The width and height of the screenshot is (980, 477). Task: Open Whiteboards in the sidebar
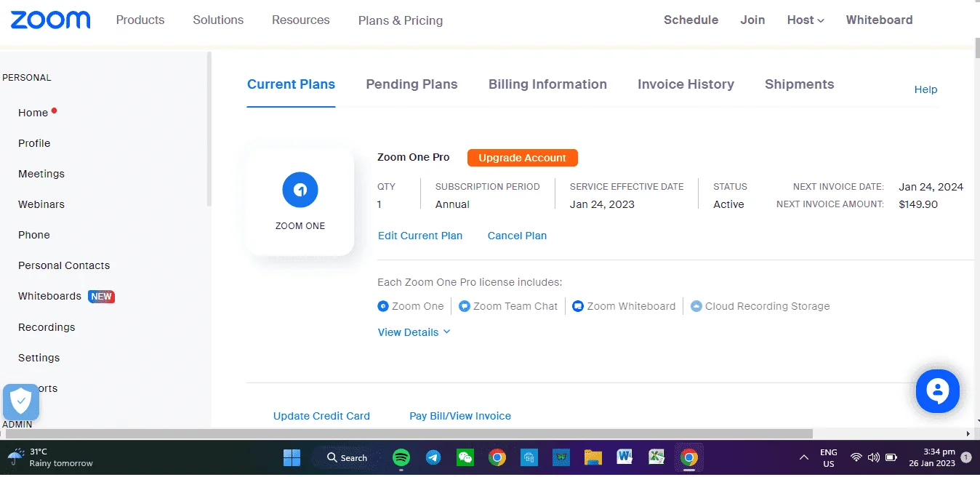click(x=49, y=296)
